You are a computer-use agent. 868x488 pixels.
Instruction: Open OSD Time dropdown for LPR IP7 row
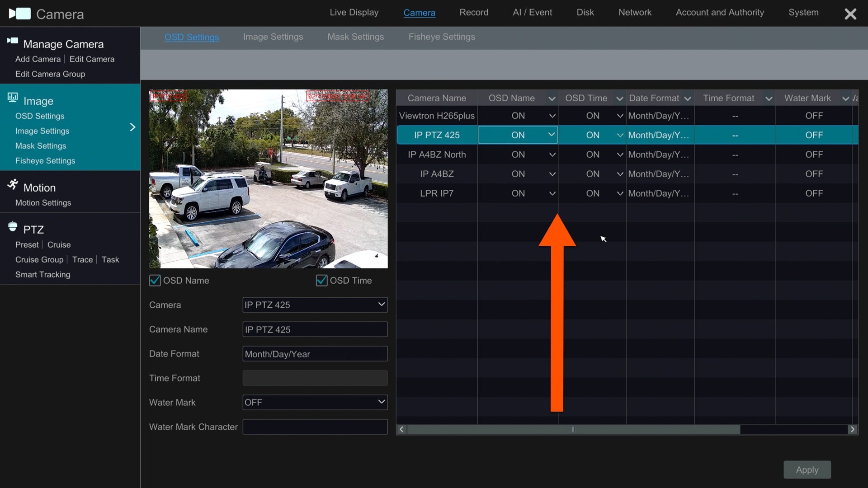(x=620, y=193)
